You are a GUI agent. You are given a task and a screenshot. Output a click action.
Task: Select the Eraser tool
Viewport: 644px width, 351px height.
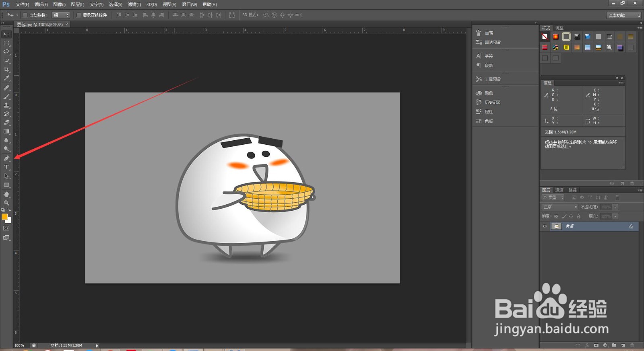point(6,123)
